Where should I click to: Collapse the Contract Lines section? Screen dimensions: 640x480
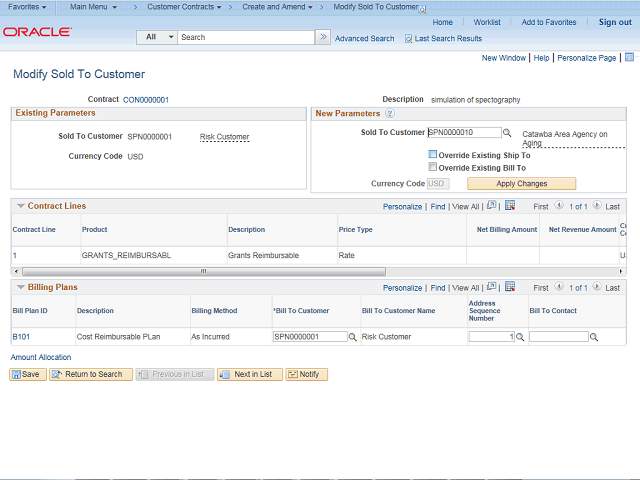click(21, 206)
